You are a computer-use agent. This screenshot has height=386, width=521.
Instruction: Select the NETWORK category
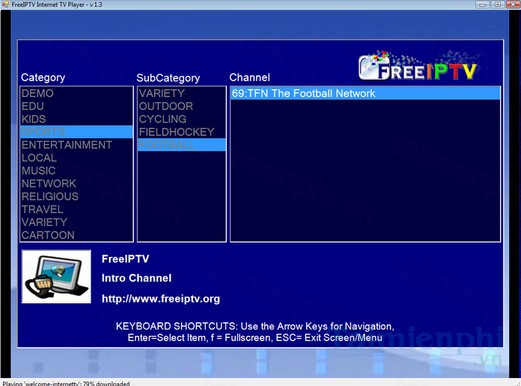pyautogui.click(x=76, y=184)
